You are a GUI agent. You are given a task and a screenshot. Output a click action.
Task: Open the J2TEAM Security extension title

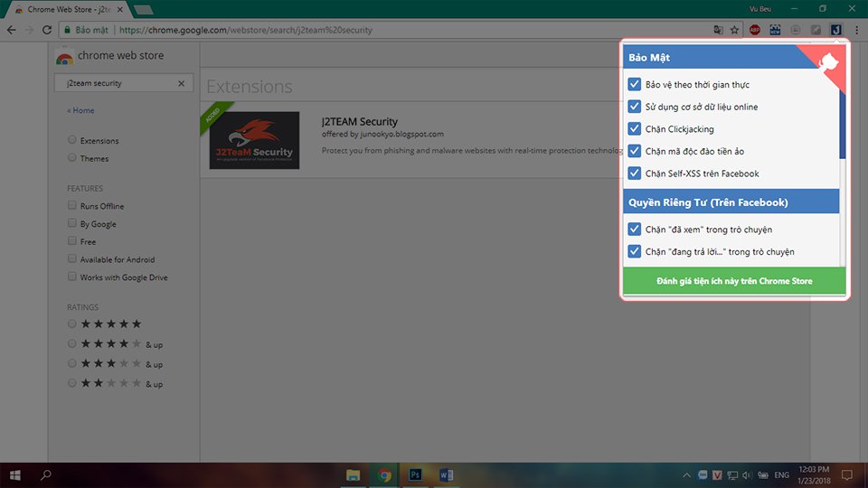360,121
